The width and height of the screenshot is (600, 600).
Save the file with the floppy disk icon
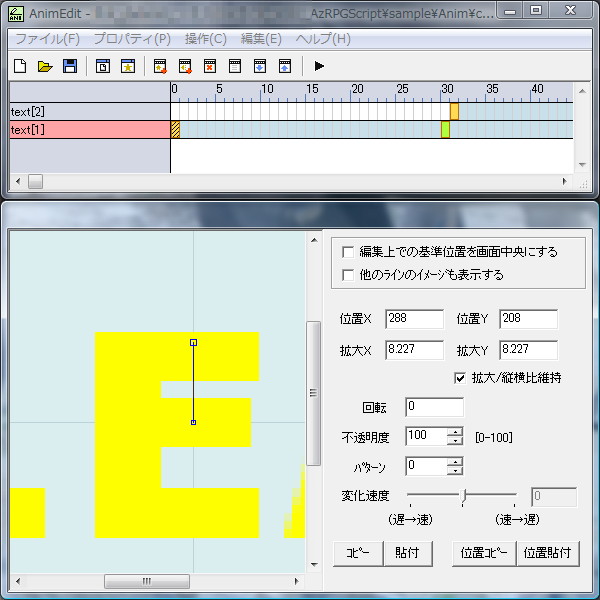(x=70, y=66)
